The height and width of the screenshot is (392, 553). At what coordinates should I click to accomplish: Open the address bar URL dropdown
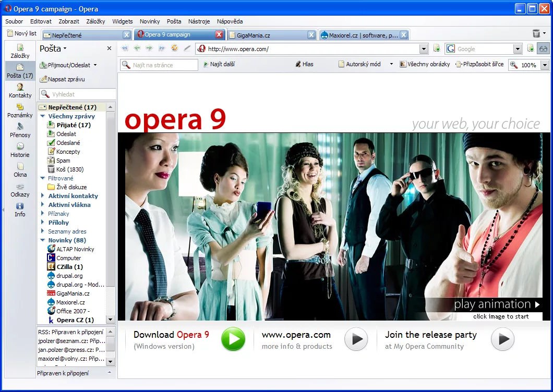[424, 48]
